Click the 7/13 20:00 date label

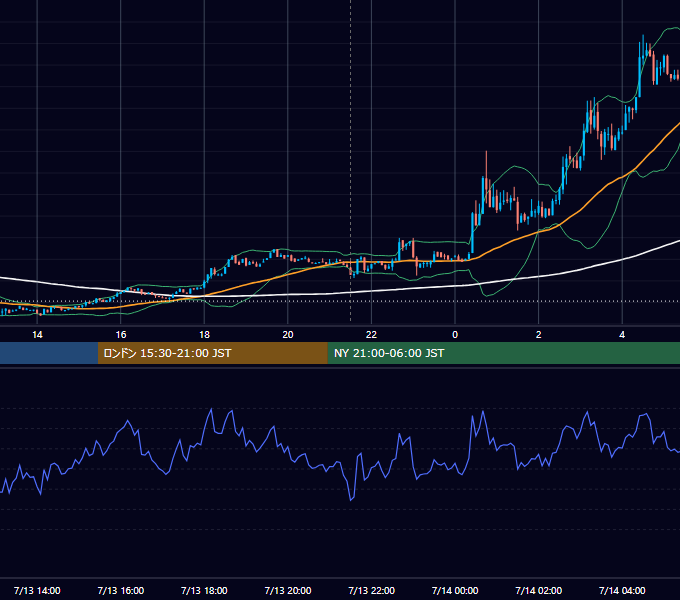[288, 590]
